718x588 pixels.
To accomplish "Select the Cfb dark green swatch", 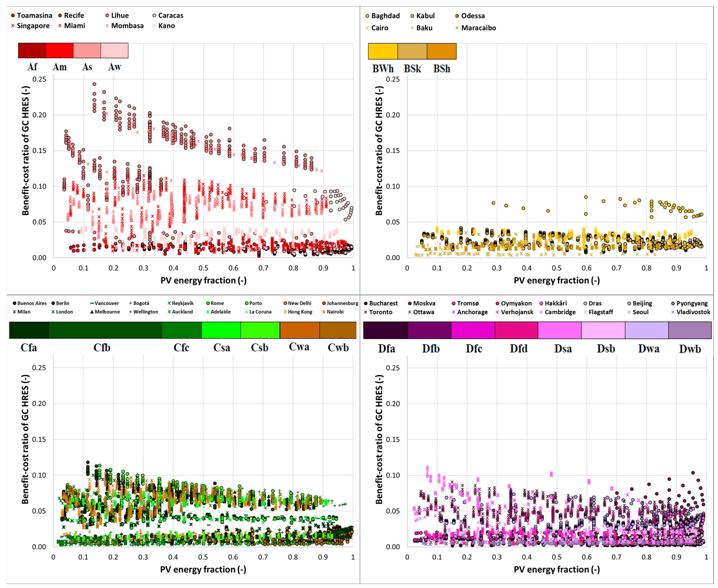I will [x=105, y=330].
